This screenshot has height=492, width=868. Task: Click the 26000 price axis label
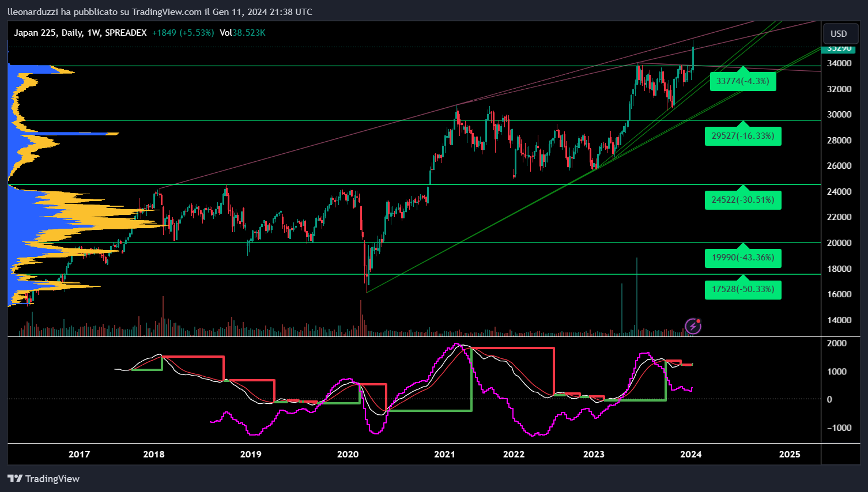(839, 166)
